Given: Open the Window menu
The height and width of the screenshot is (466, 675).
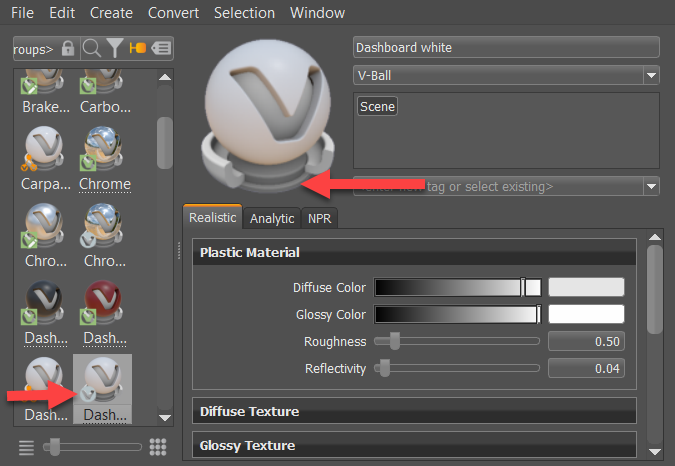Looking at the screenshot, I should tap(317, 13).
